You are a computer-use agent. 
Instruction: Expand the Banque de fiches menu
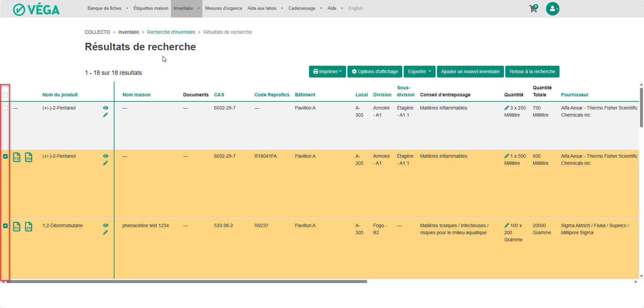[x=107, y=8]
